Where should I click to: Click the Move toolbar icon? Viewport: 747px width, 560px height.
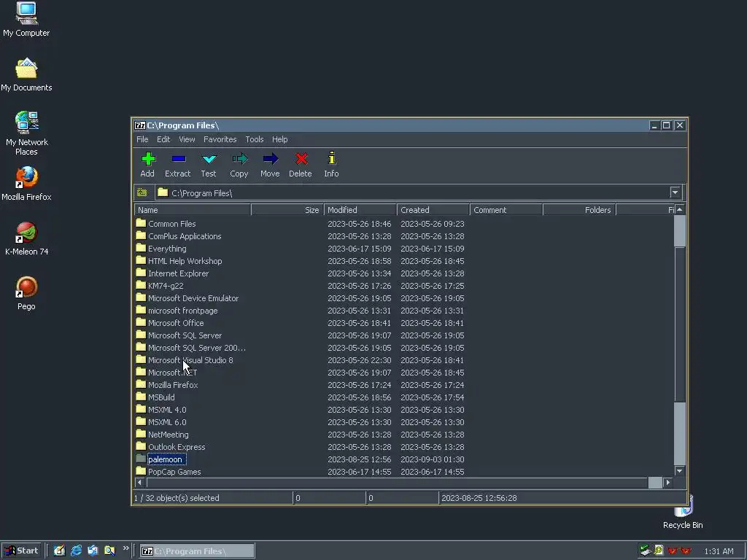(270, 158)
